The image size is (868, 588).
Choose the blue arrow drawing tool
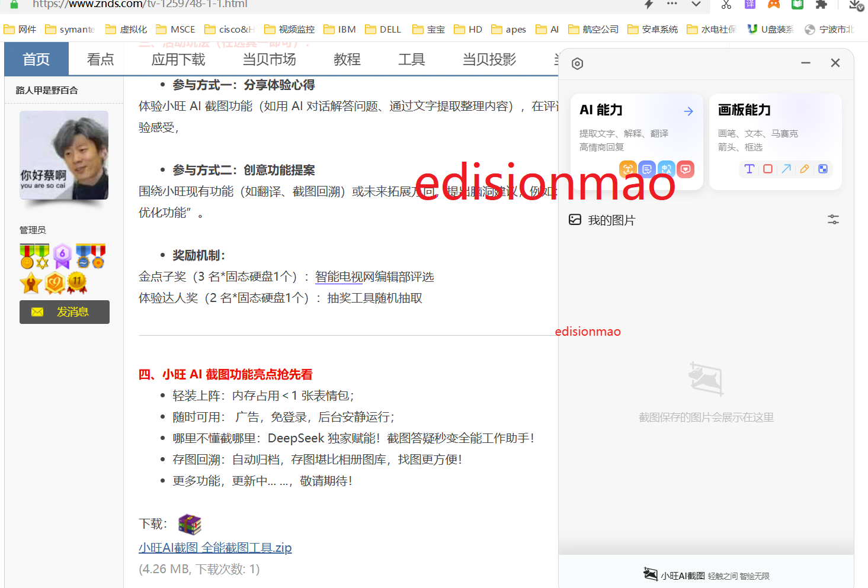point(786,169)
